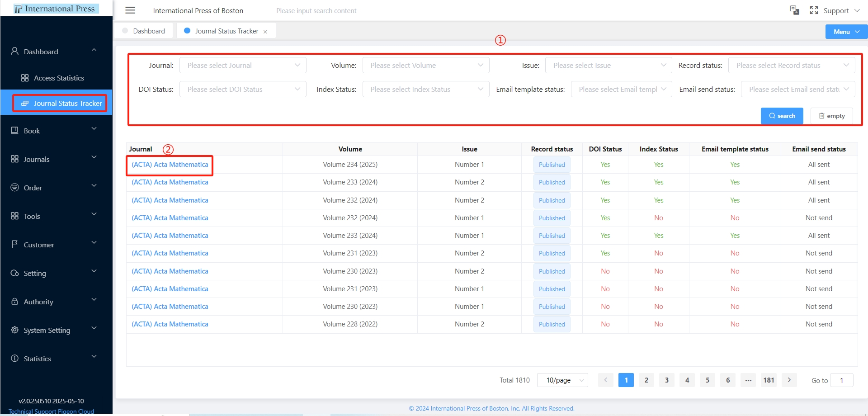Open the Email send status dropdown
Image resolution: width=868 pixels, height=416 pixels.
tap(798, 89)
